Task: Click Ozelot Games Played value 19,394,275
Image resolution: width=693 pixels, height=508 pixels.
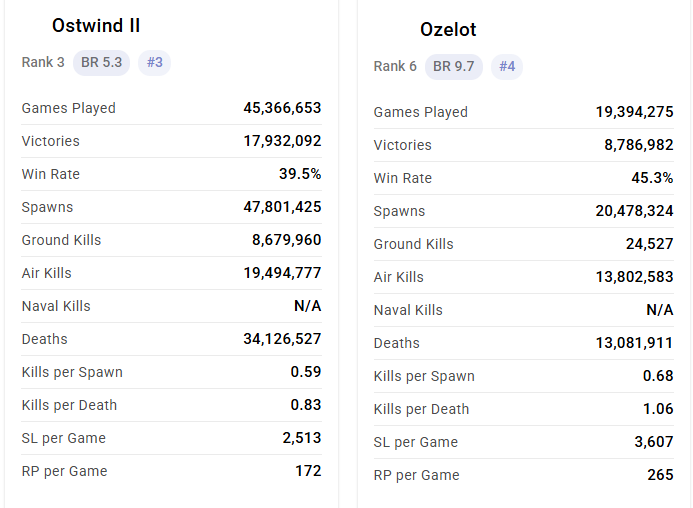Action: pyautogui.click(x=634, y=112)
